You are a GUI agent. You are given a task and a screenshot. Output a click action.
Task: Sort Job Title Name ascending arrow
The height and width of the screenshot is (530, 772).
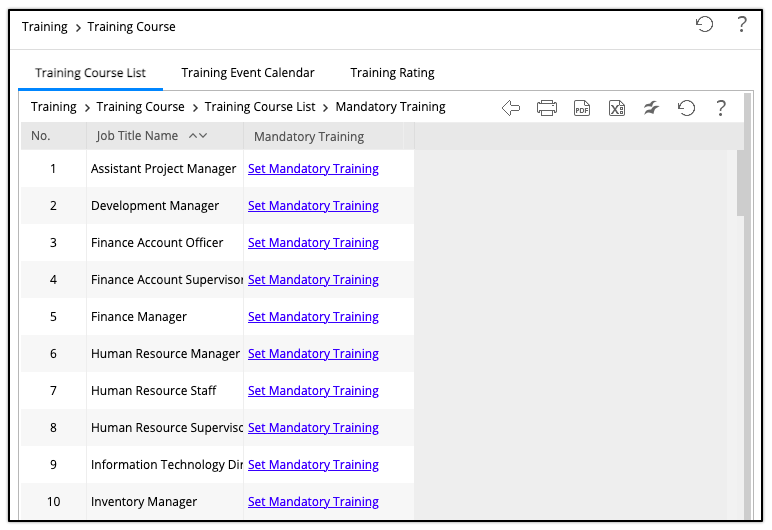[x=193, y=135]
